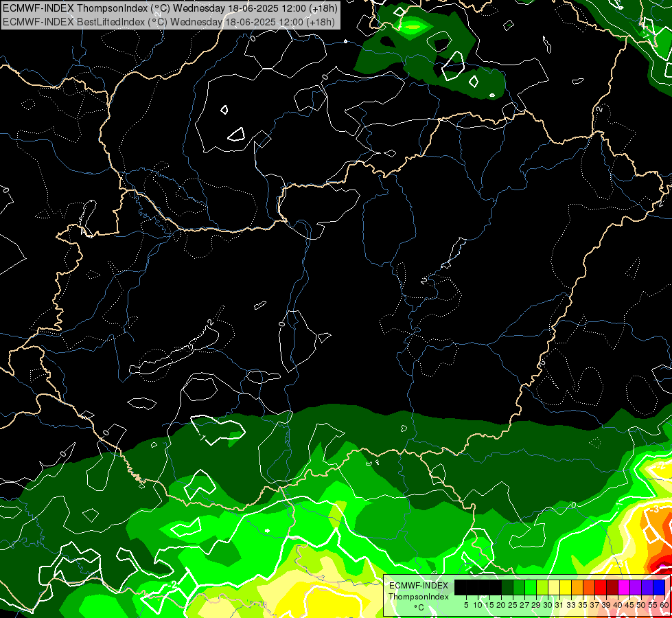Click the legend tick value 29

point(536,605)
